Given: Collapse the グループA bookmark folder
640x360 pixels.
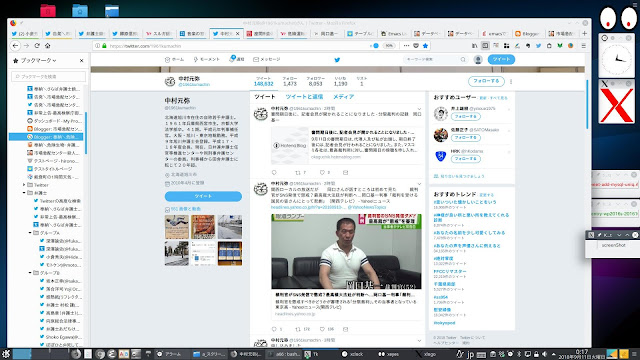Looking at the screenshot, I should [x=30, y=233].
